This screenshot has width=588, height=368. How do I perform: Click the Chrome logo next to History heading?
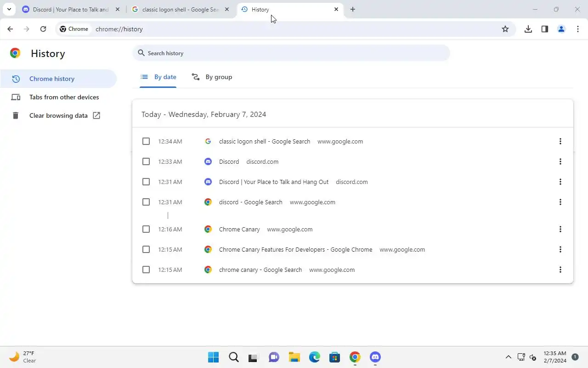[15, 53]
